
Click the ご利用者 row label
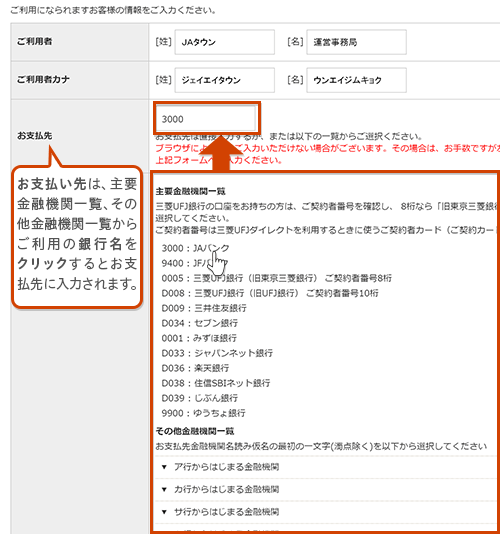[34, 42]
